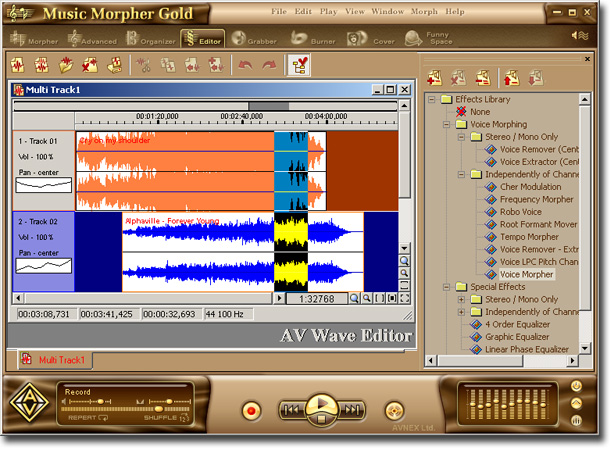Click the close file toolbar icon
The image size is (610, 449).
click(89, 65)
